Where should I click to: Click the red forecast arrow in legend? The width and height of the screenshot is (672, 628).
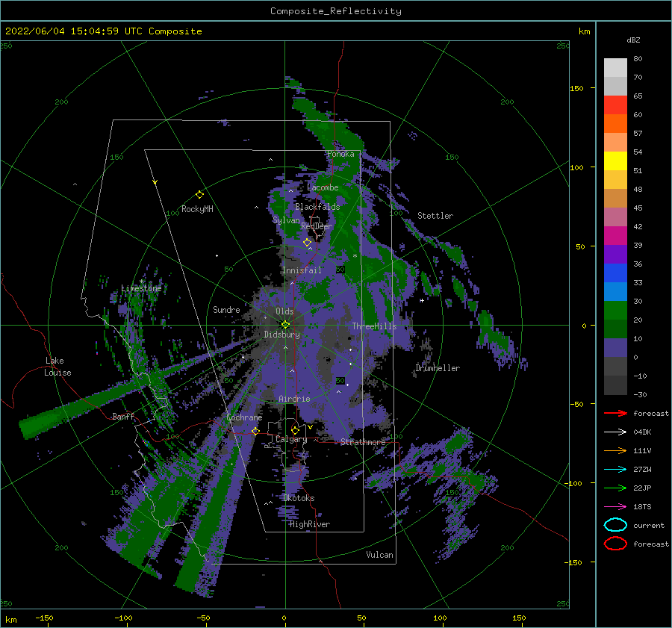point(615,413)
